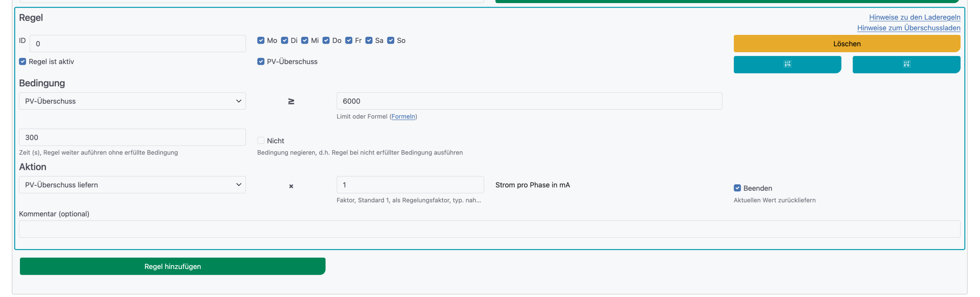Select the time field showing 300

coord(132,138)
